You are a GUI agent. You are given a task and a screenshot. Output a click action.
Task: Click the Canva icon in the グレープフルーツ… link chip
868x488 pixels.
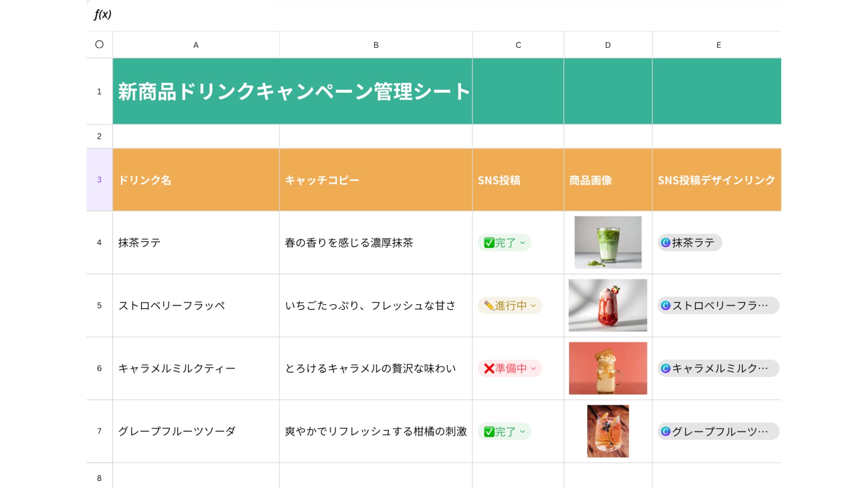point(665,431)
